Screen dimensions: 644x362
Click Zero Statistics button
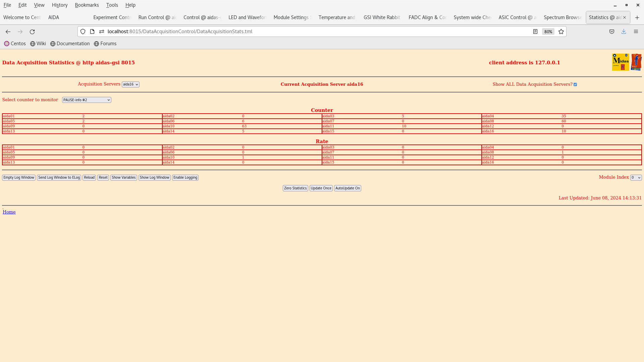coord(295,188)
